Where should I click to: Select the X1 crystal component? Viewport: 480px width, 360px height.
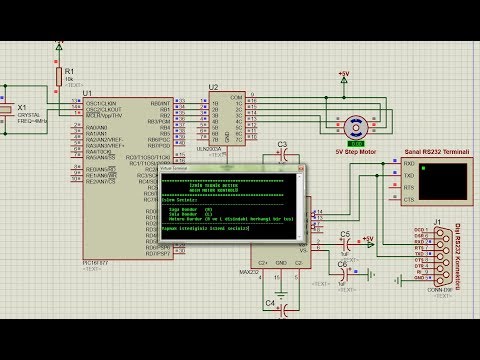pyautogui.click(x=5, y=110)
